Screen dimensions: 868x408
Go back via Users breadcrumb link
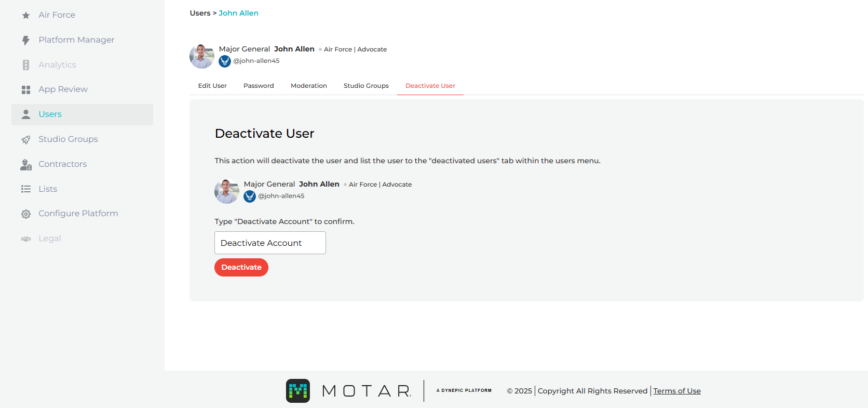(x=200, y=13)
